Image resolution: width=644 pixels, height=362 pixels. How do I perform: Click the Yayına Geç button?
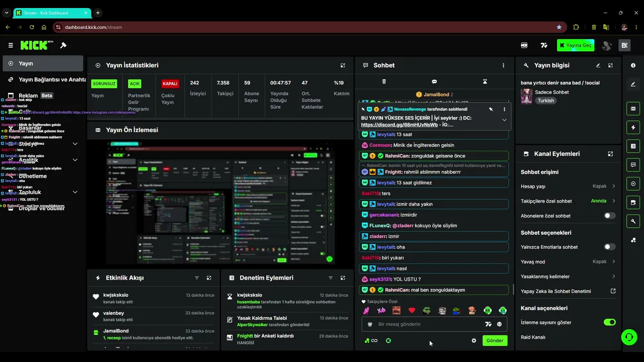point(576,45)
